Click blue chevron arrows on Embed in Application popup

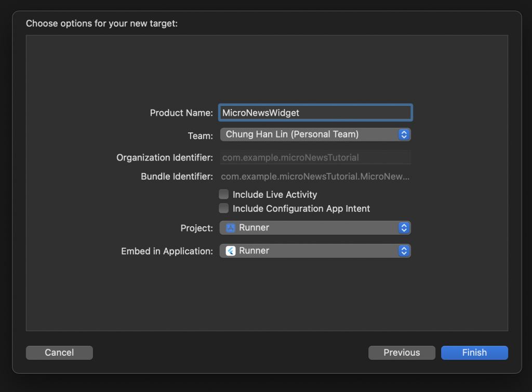[404, 251]
